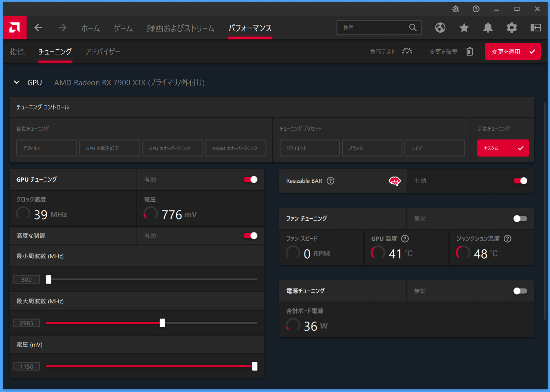Select GPU の電圧低下 button
This screenshot has width=550, height=392.
pos(110,148)
